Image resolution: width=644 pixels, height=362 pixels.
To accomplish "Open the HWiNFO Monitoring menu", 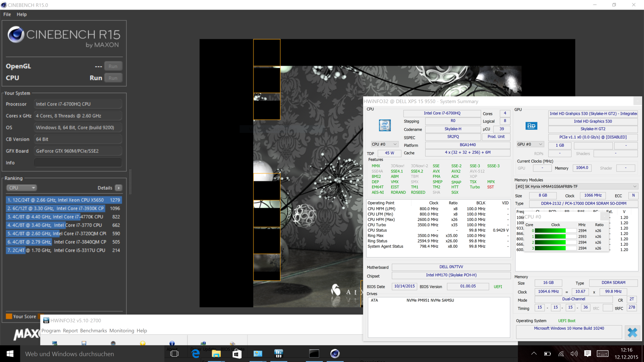I will [x=121, y=330].
